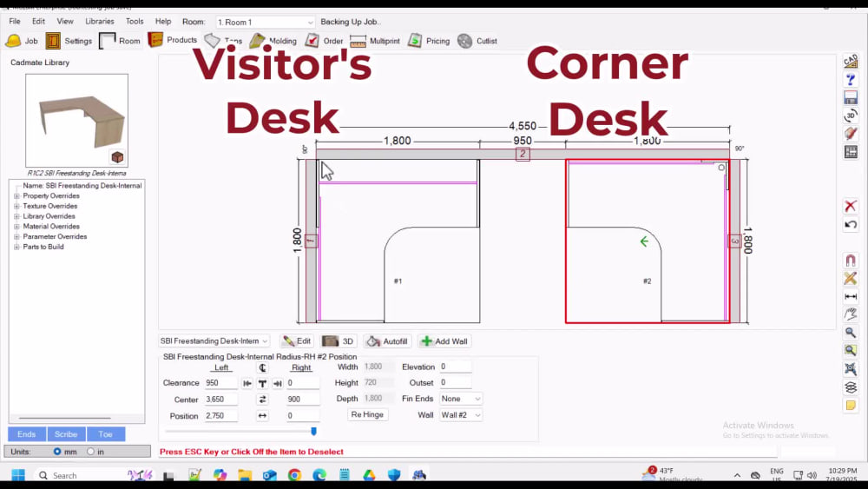Select the mm units radio button
The width and height of the screenshot is (868, 489).
point(57,452)
